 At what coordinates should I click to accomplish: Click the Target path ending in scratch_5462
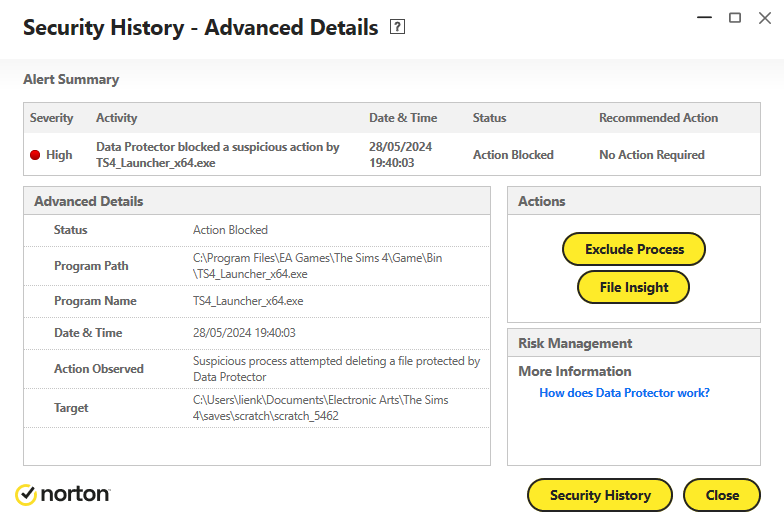point(320,408)
